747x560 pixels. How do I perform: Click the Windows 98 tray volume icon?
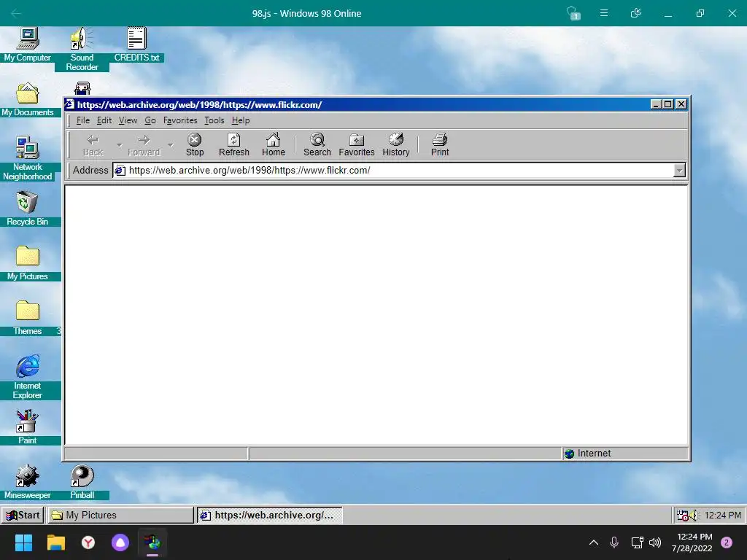pyautogui.click(x=694, y=516)
